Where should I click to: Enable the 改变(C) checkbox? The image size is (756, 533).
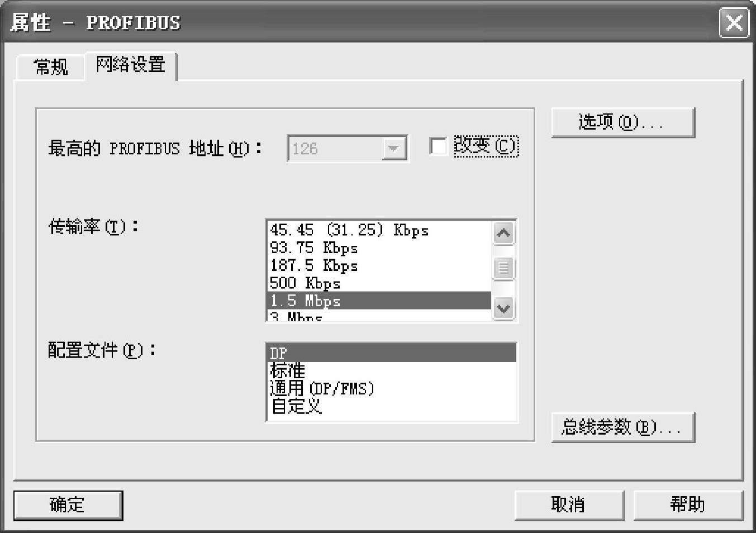[438, 146]
